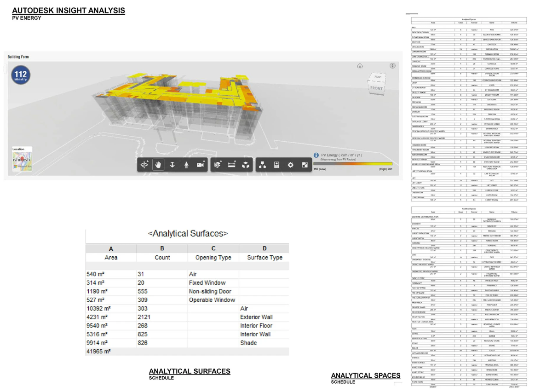
Task: Open the Model browser panel
Action: 263,165
